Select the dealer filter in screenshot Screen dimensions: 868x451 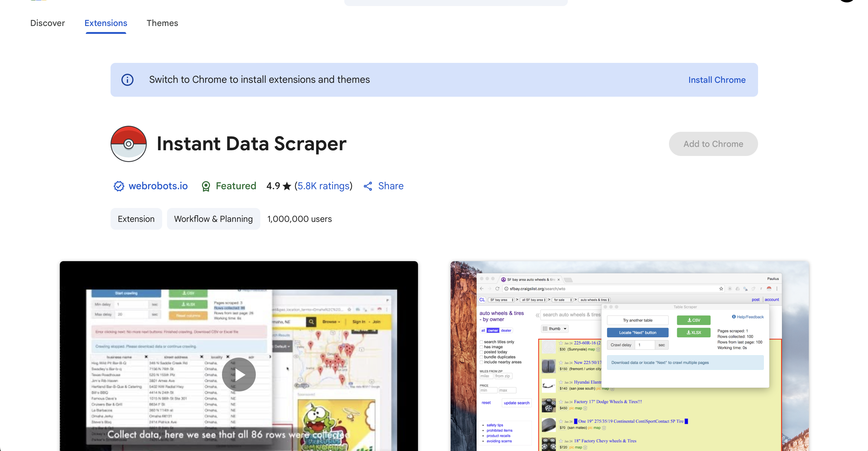coord(506,331)
